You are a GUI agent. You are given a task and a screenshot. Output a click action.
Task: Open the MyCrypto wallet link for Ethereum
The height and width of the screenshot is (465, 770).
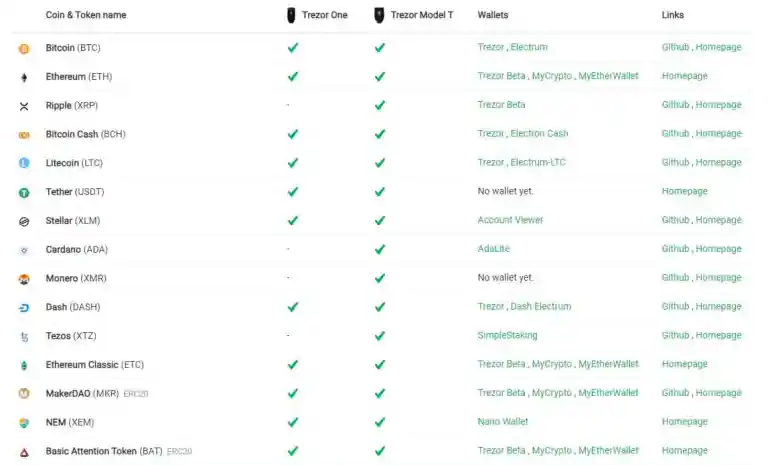point(552,76)
